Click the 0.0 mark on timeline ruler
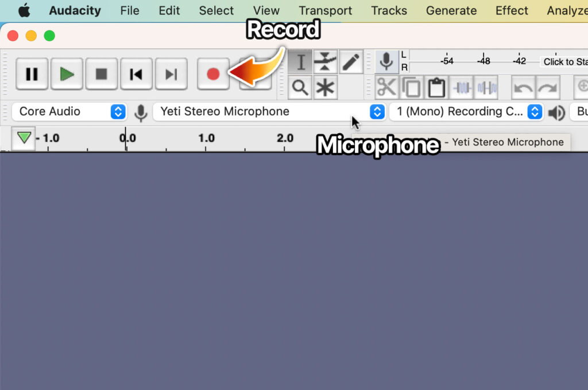 (x=127, y=138)
